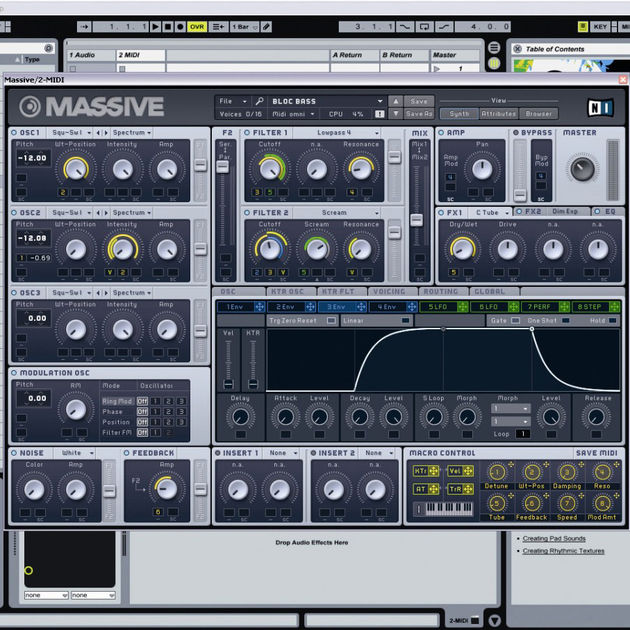Toggle the One Shot checkbox
Image resolution: width=630 pixels, height=630 pixels.
pyautogui.click(x=565, y=320)
